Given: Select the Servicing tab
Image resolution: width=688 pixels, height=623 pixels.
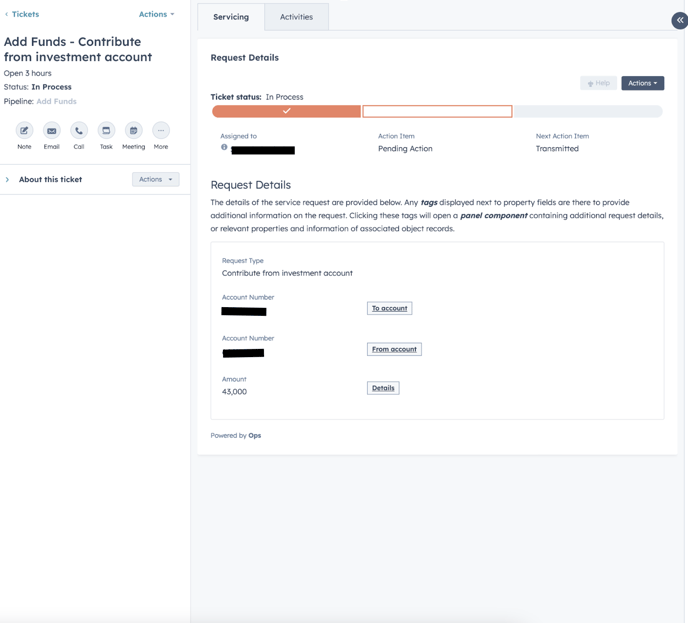Looking at the screenshot, I should (231, 17).
